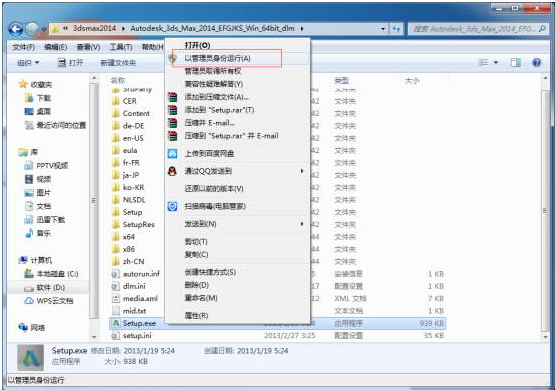The image size is (555, 390).
Task: Click WinRAR icon for 添加到压缩文件(A)
Action: pyautogui.click(x=172, y=97)
